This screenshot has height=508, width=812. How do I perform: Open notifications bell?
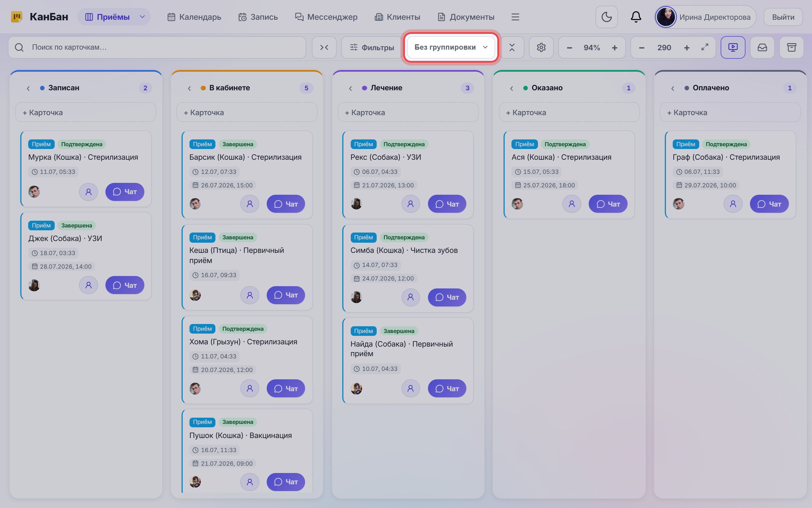click(x=636, y=17)
